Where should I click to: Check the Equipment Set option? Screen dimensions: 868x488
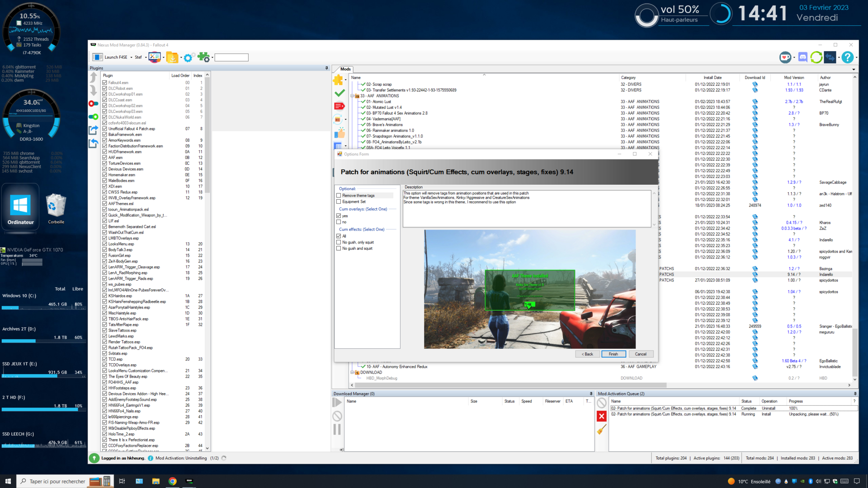pyautogui.click(x=339, y=202)
